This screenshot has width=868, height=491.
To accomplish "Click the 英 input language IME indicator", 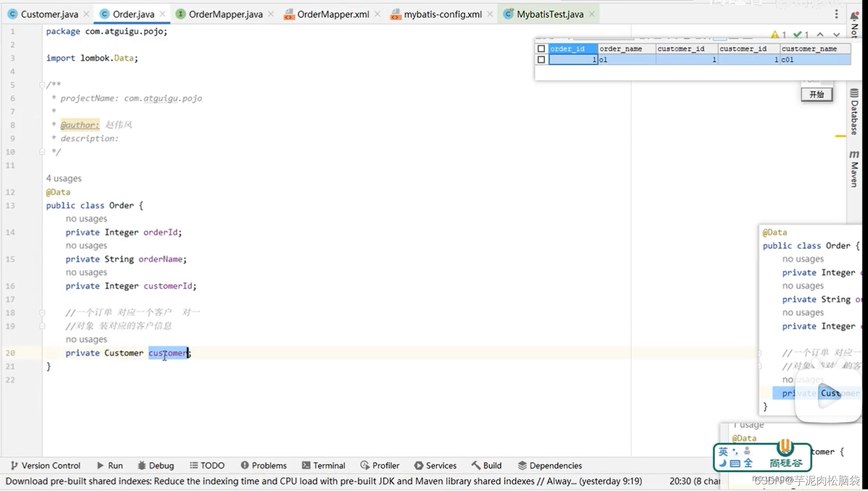I will pyautogui.click(x=723, y=452).
